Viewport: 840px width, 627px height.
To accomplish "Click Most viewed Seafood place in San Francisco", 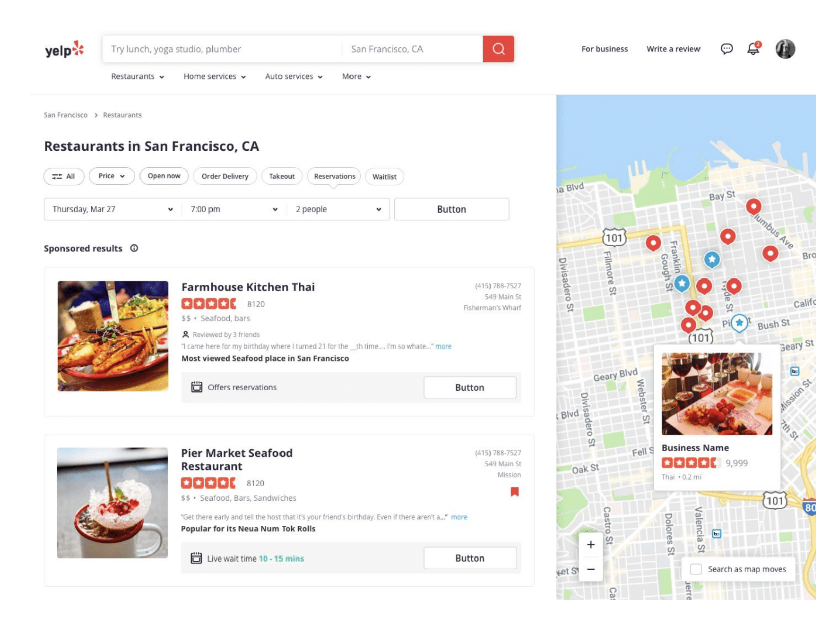I will [x=265, y=358].
